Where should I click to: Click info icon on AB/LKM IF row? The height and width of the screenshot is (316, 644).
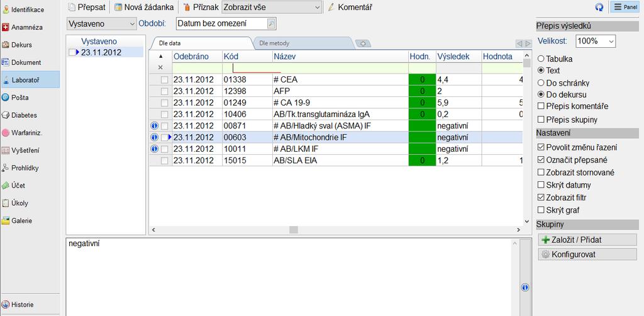(x=155, y=149)
